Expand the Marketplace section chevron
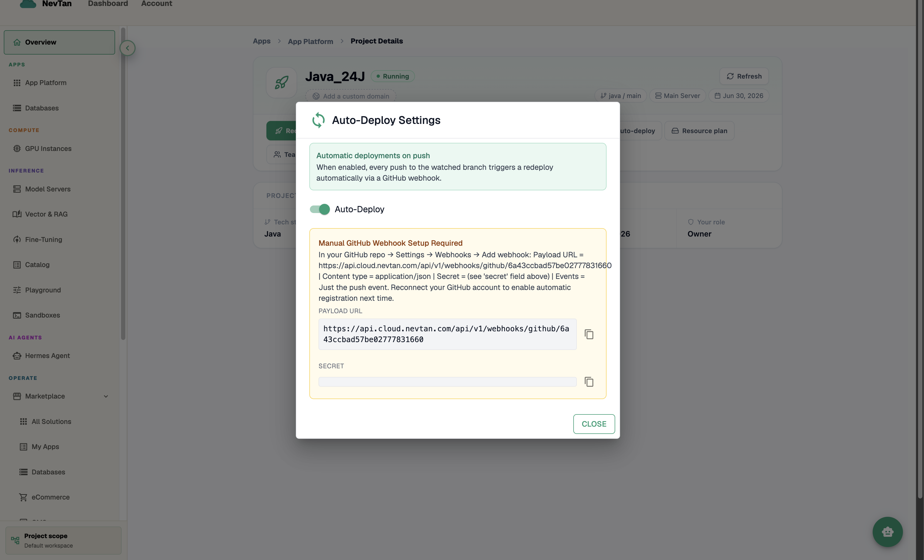The height and width of the screenshot is (560, 924). (x=106, y=396)
